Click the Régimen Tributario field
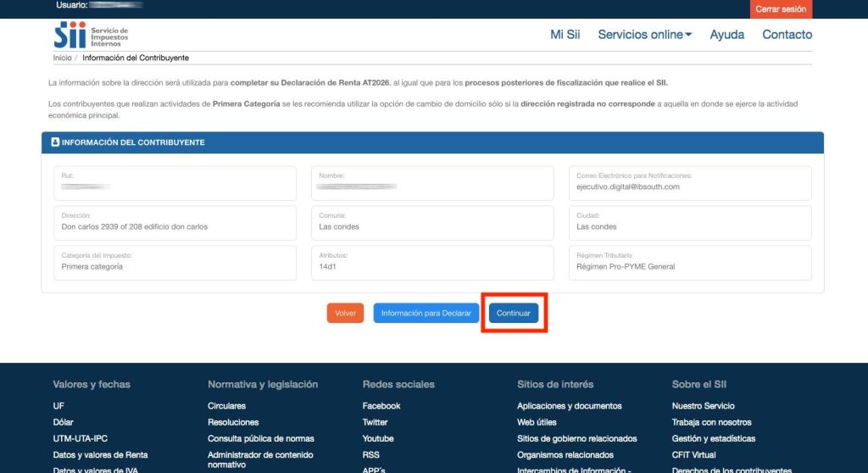This screenshot has width=868, height=473. [x=689, y=262]
